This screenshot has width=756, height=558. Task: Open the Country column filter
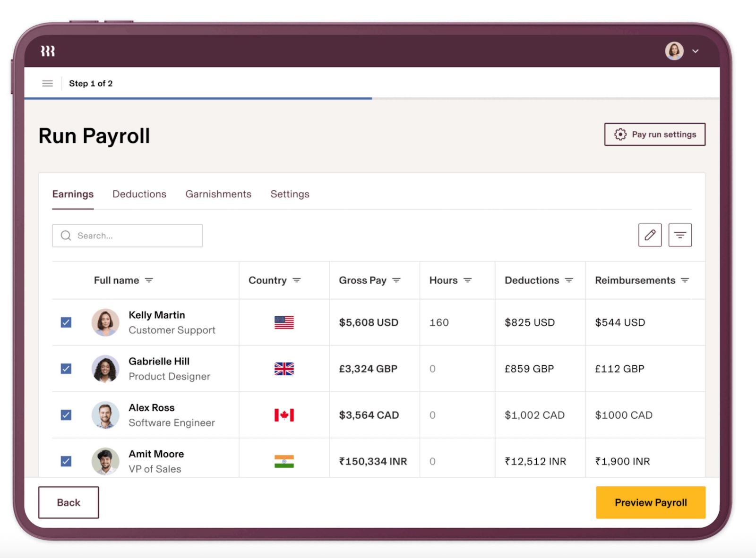(298, 280)
